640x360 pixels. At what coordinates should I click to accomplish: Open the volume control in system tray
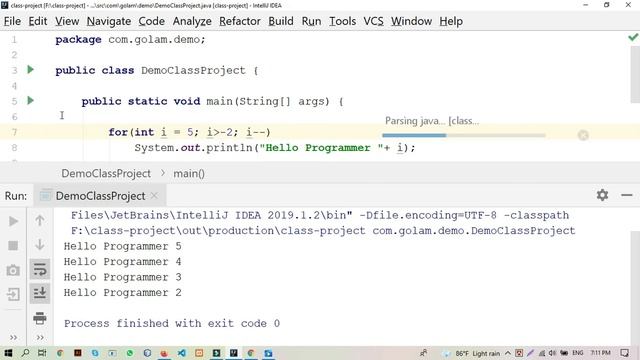click(552, 353)
